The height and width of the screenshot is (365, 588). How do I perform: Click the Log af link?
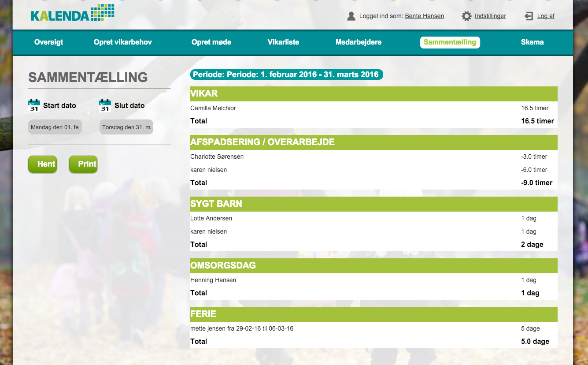[546, 16]
